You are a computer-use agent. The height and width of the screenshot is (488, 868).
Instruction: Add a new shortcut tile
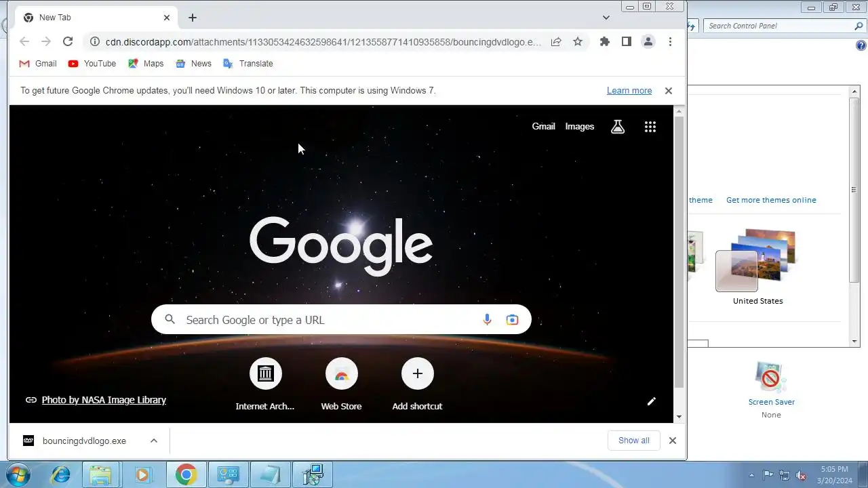tap(417, 384)
